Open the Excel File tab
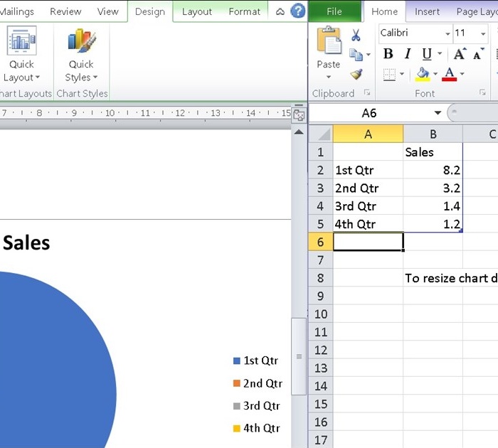Image resolution: width=498 pixels, height=448 pixels. pyautogui.click(x=334, y=12)
